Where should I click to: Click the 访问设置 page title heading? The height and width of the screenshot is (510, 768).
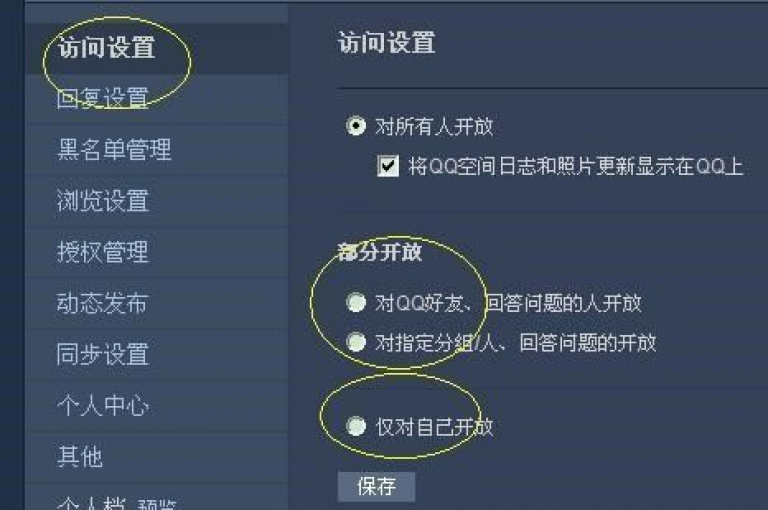(387, 43)
